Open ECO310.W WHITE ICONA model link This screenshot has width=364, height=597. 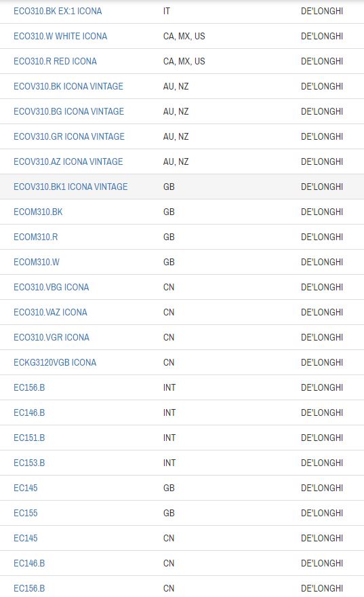[60, 36]
